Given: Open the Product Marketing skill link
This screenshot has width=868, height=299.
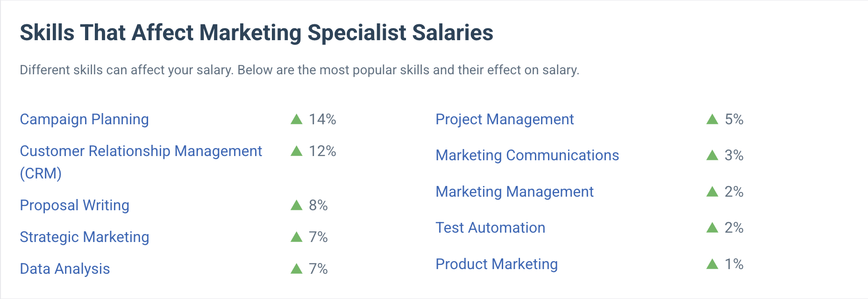Looking at the screenshot, I should click(497, 264).
